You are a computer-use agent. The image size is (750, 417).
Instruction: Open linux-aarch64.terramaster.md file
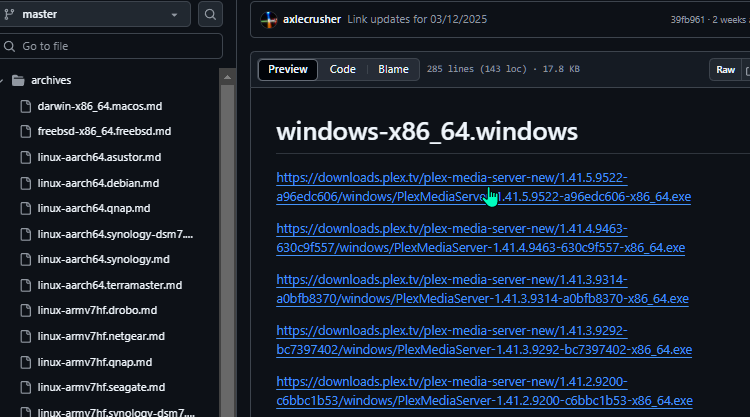(x=110, y=285)
